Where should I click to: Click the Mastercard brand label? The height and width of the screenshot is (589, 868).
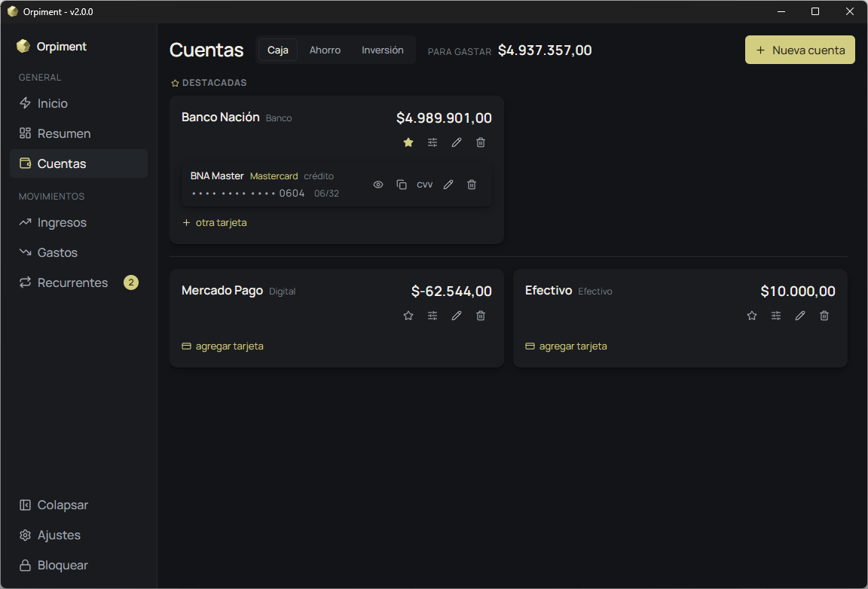(x=274, y=176)
